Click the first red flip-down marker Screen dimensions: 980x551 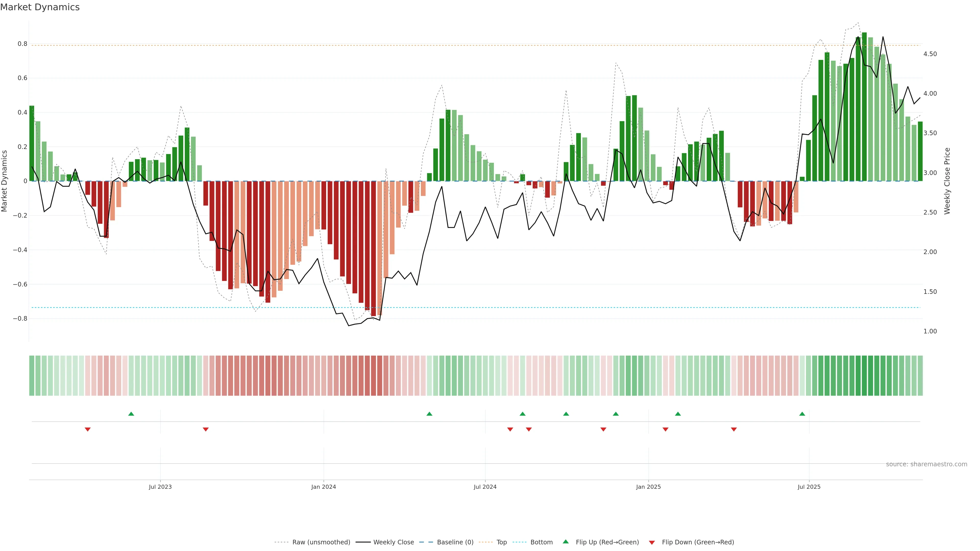[x=88, y=429]
